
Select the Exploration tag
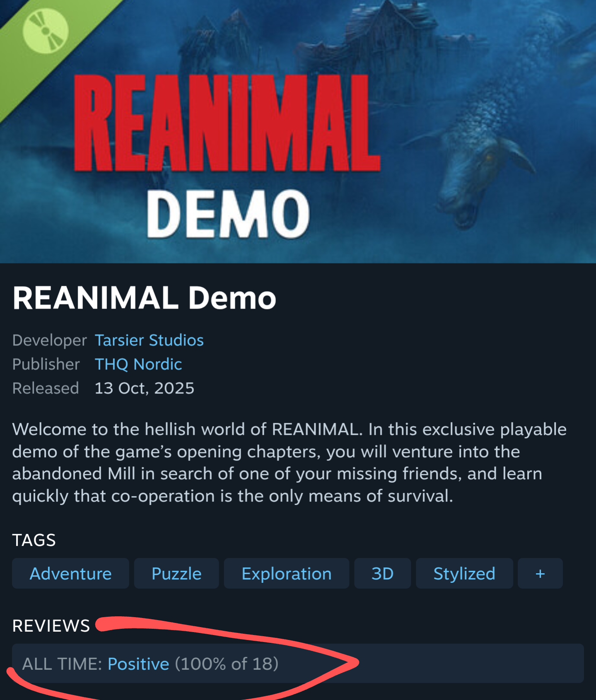pos(287,573)
